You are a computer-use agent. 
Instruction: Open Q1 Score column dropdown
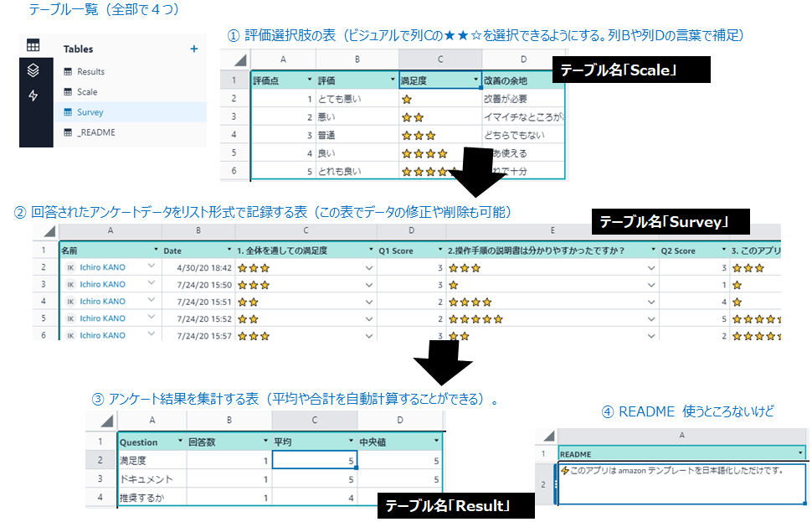[440, 250]
